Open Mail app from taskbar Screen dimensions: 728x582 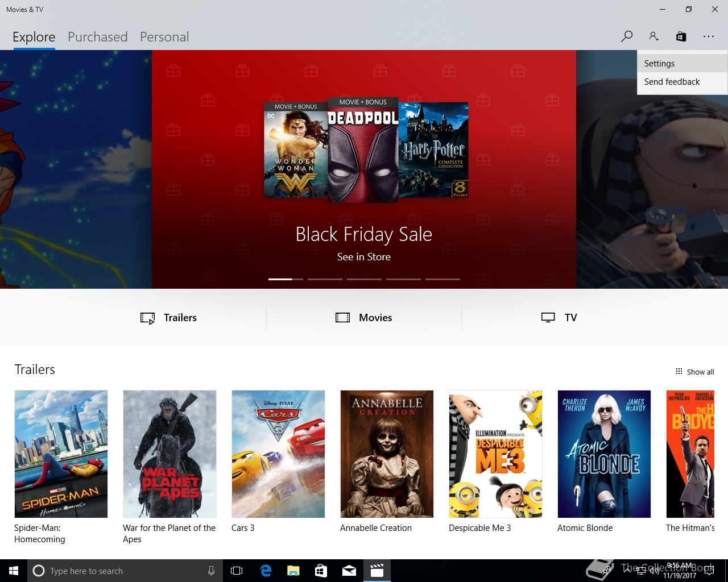click(349, 571)
